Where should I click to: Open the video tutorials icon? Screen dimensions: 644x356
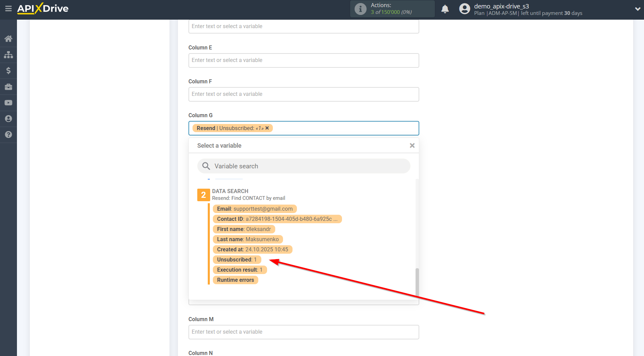click(8, 103)
